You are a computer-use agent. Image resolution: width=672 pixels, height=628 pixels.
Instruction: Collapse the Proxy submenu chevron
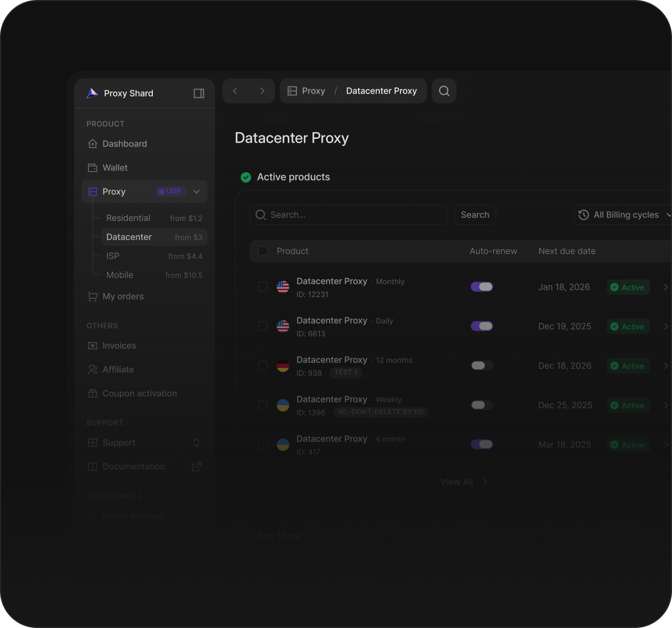point(196,191)
